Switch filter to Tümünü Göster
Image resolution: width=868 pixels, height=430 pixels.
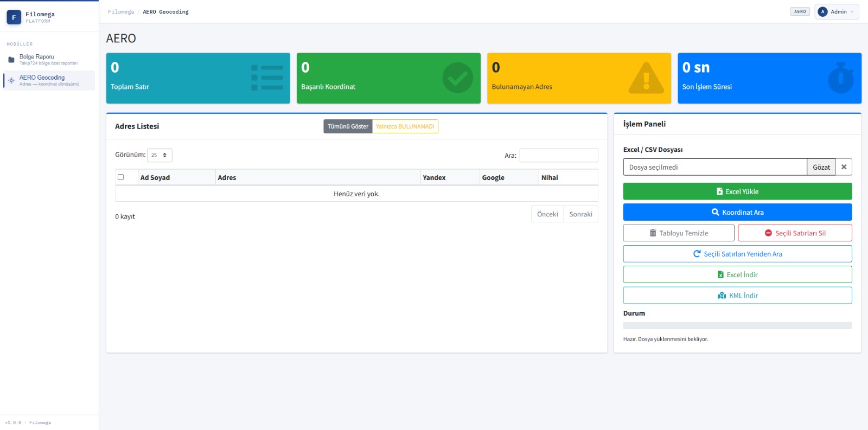[x=348, y=126]
